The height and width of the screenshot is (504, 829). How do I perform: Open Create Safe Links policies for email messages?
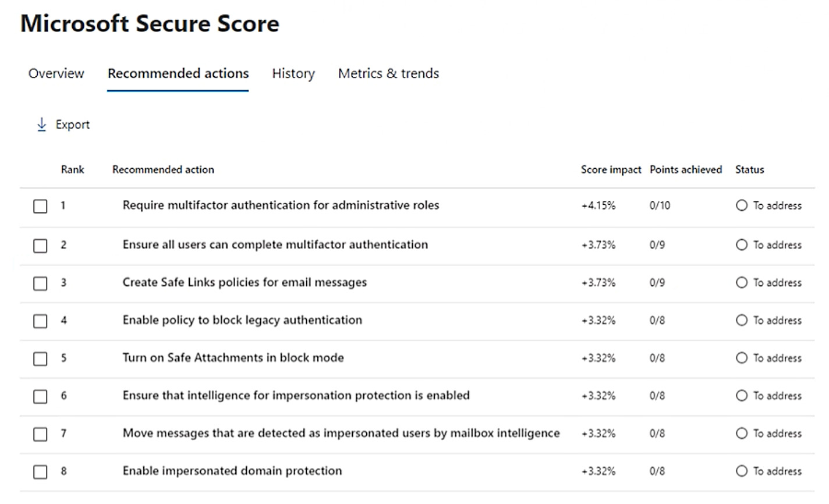click(x=245, y=282)
